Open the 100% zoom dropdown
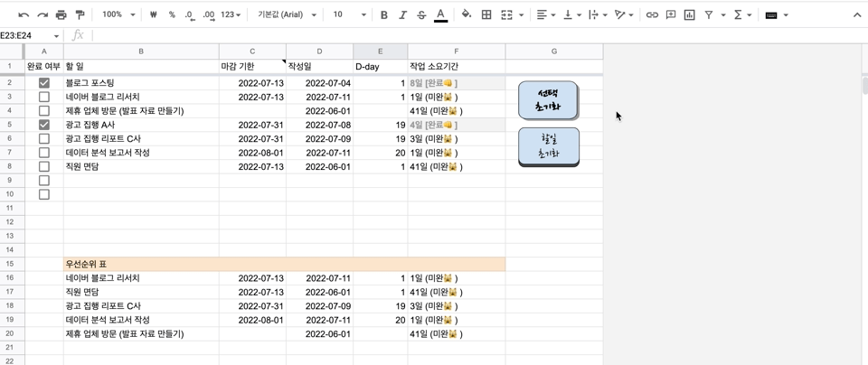Screen dimensions: 868x365 [118, 15]
